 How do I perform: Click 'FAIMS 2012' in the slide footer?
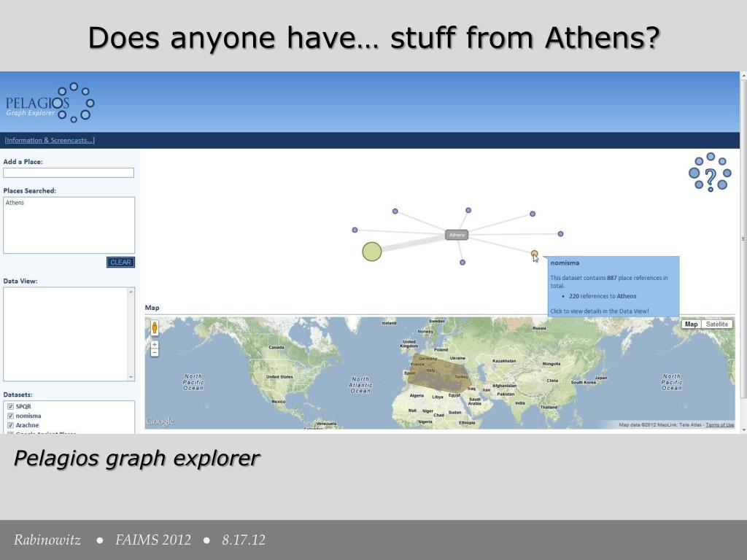[153, 540]
